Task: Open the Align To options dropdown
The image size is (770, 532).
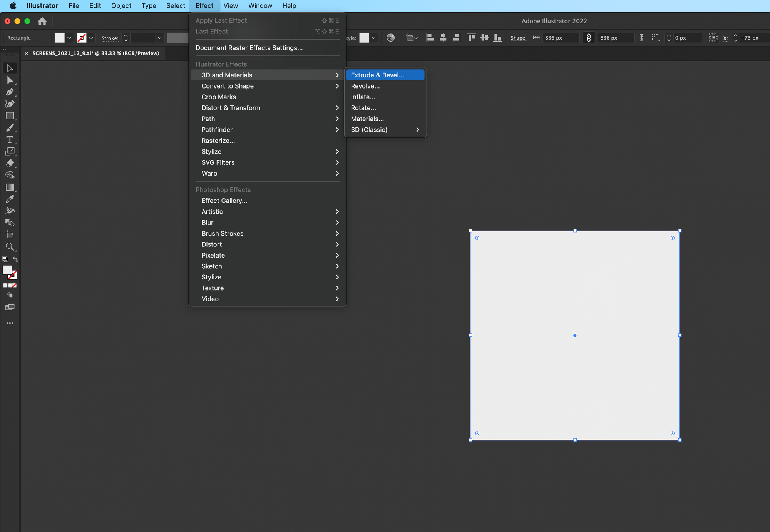Action: (412, 38)
